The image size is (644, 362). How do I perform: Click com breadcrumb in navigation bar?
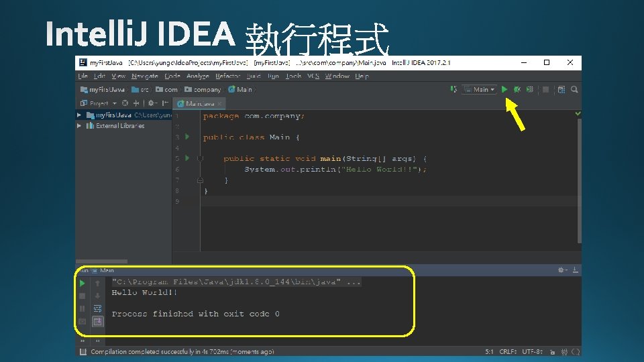(x=167, y=89)
